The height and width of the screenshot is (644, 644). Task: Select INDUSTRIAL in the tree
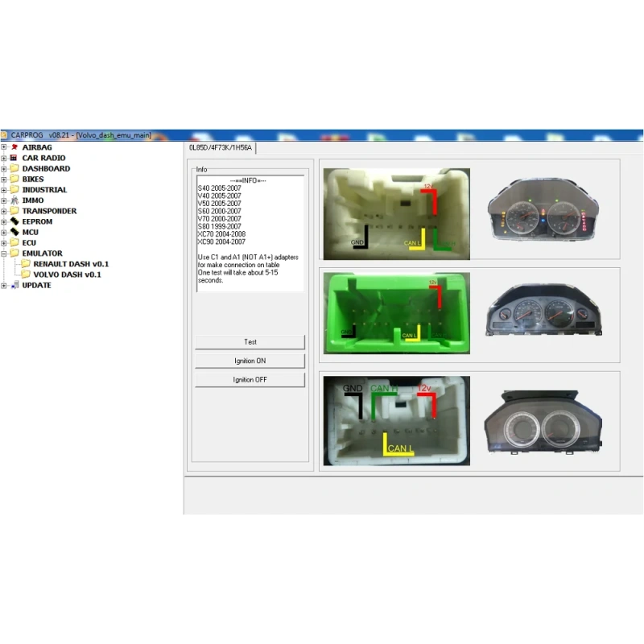pyautogui.click(x=44, y=190)
